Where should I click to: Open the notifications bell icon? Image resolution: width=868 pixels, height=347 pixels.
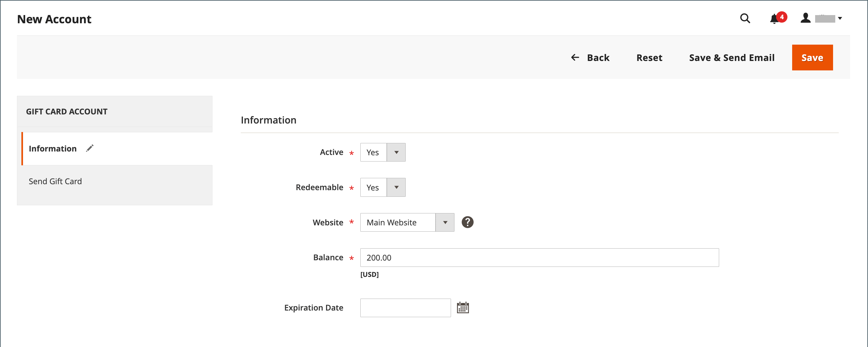pyautogui.click(x=774, y=19)
